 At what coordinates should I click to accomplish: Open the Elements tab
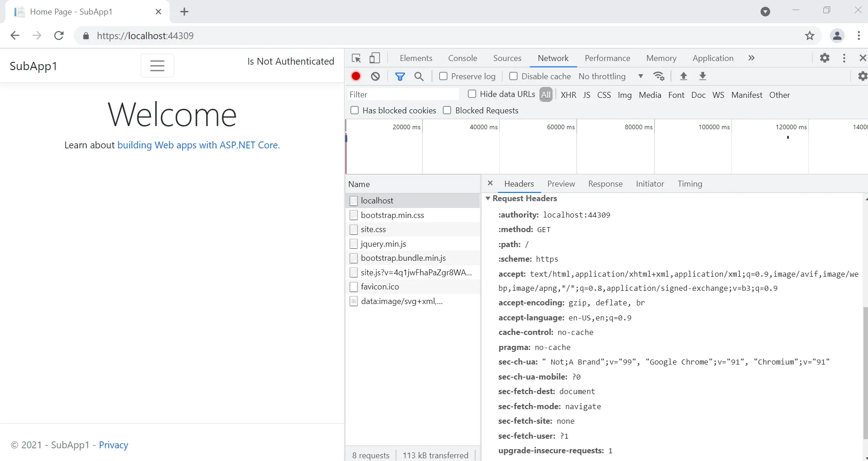click(x=416, y=58)
